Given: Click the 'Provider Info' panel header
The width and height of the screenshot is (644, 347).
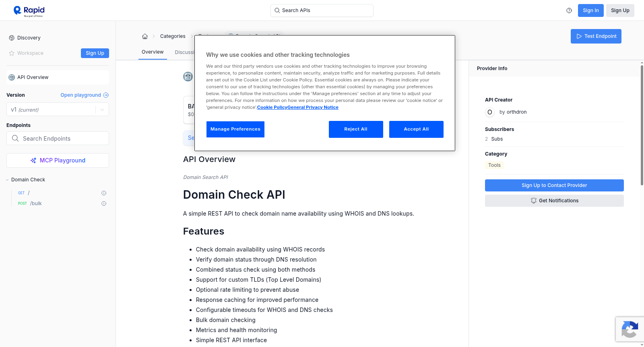Looking at the screenshot, I should point(492,69).
